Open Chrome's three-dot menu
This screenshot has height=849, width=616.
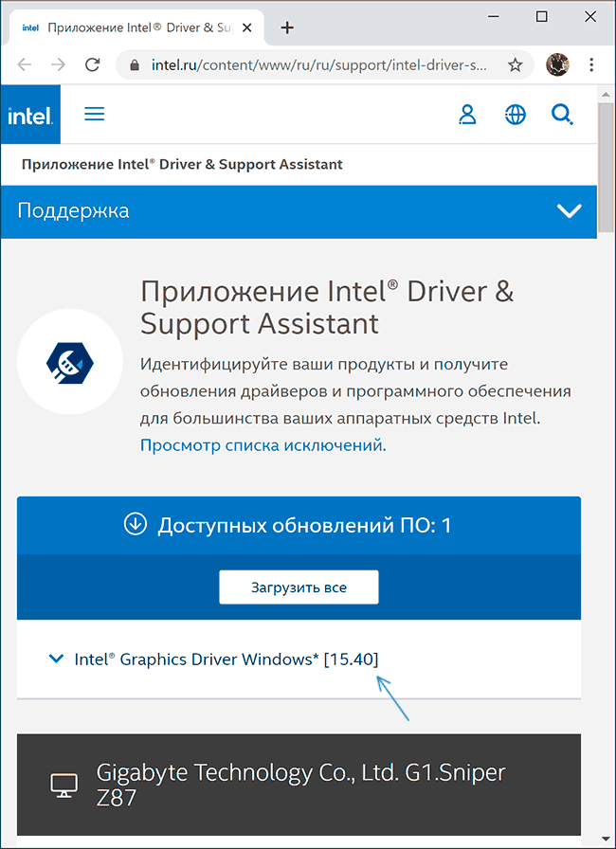click(x=591, y=65)
